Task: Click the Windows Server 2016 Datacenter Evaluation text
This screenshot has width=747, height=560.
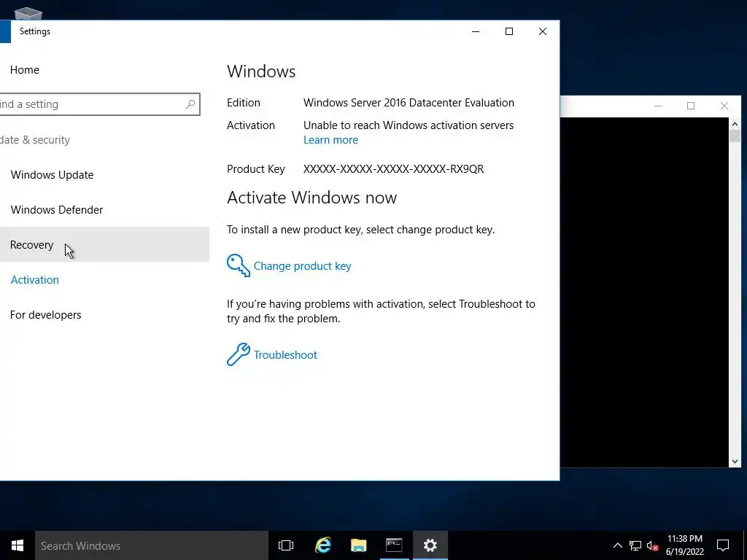Action: [x=409, y=103]
